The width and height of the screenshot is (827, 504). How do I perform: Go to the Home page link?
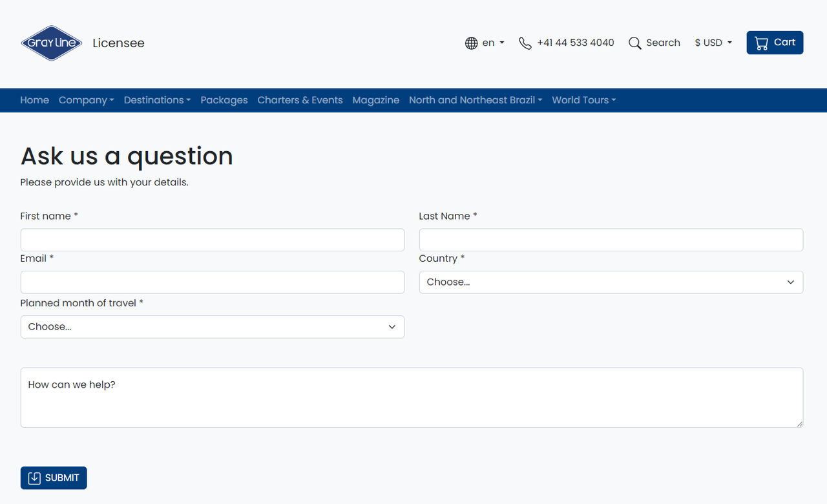point(34,100)
